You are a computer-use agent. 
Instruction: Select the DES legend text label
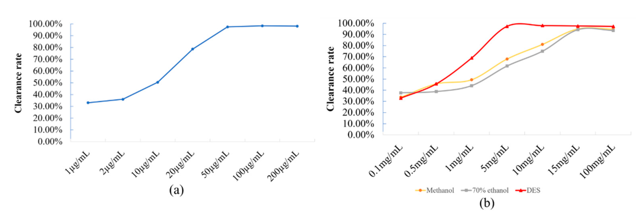(533, 191)
